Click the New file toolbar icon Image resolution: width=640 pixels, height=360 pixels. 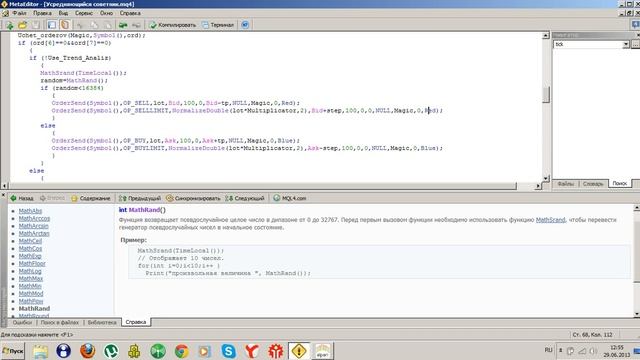(9, 25)
